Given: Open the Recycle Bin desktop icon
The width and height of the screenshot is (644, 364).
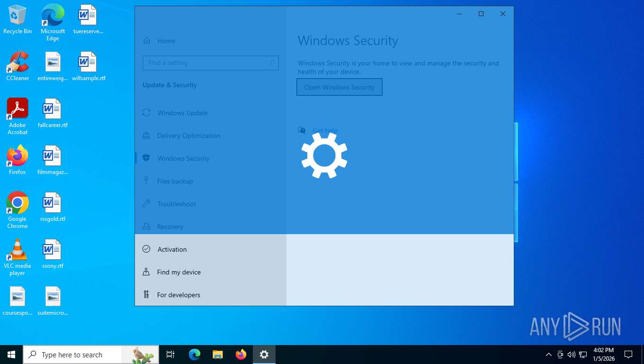Looking at the screenshot, I should [x=18, y=19].
